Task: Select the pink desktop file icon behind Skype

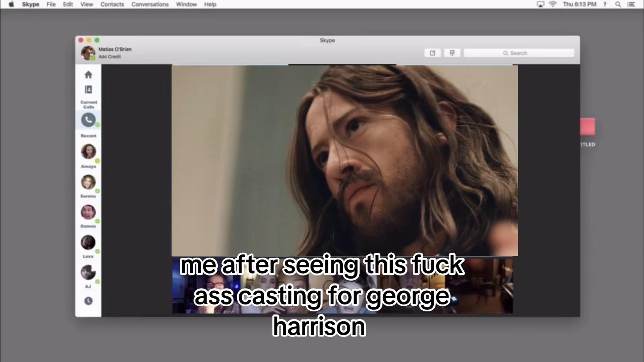Action: pyautogui.click(x=588, y=127)
